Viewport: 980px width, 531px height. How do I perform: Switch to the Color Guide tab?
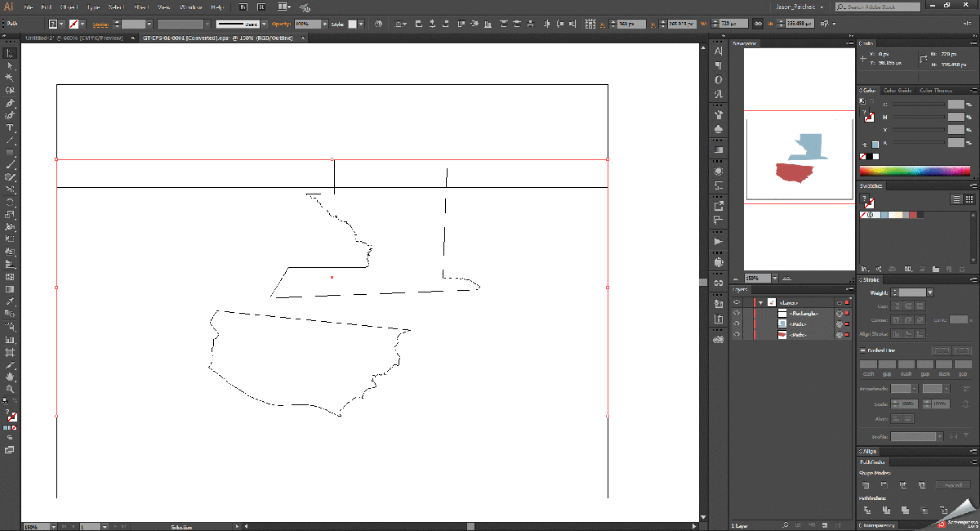click(x=898, y=91)
